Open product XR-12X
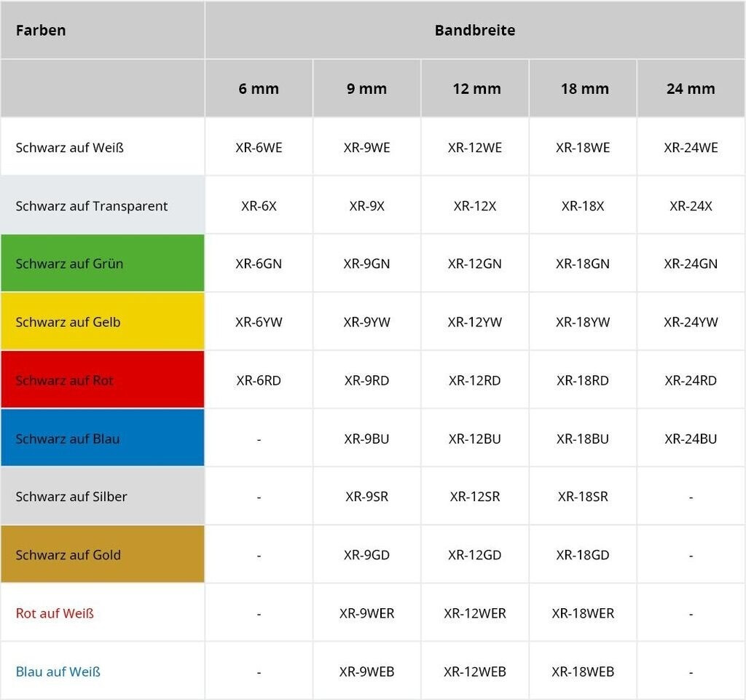The height and width of the screenshot is (700, 746). (x=474, y=206)
